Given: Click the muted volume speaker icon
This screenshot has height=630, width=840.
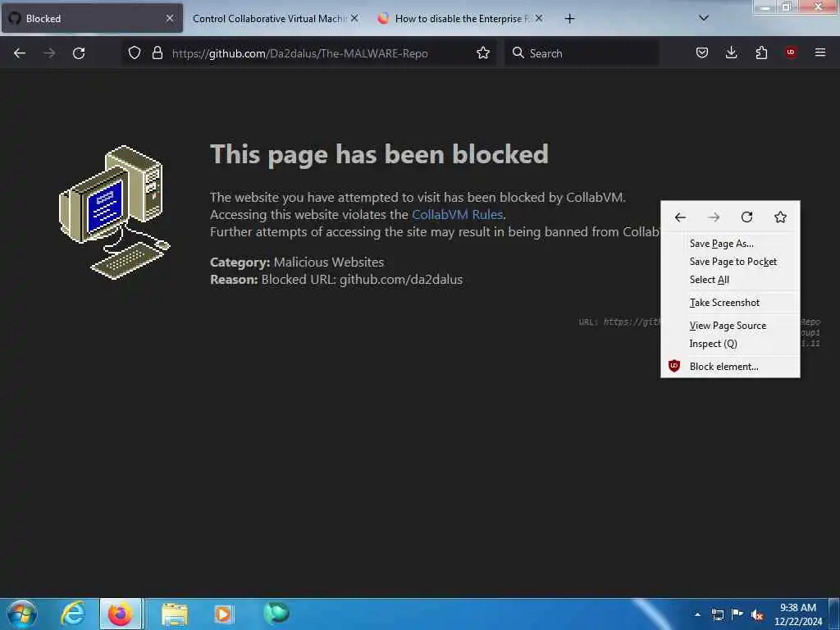Looking at the screenshot, I should click(x=757, y=615).
